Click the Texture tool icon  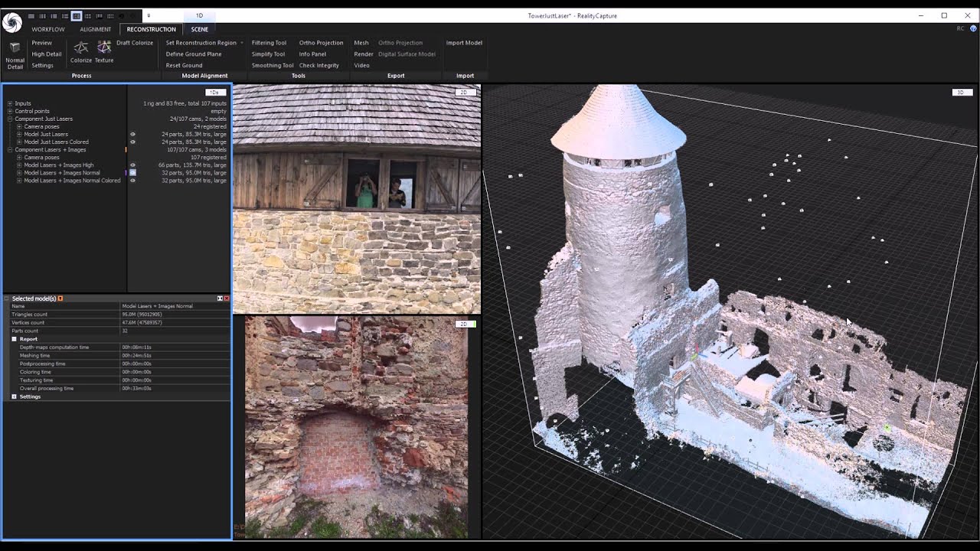[x=104, y=48]
